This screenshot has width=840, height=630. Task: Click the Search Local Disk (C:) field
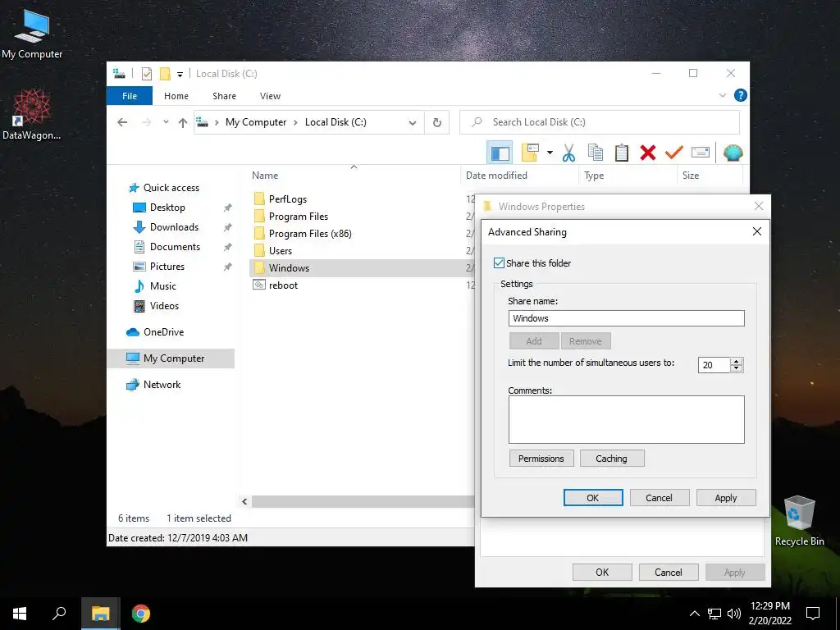tap(600, 122)
